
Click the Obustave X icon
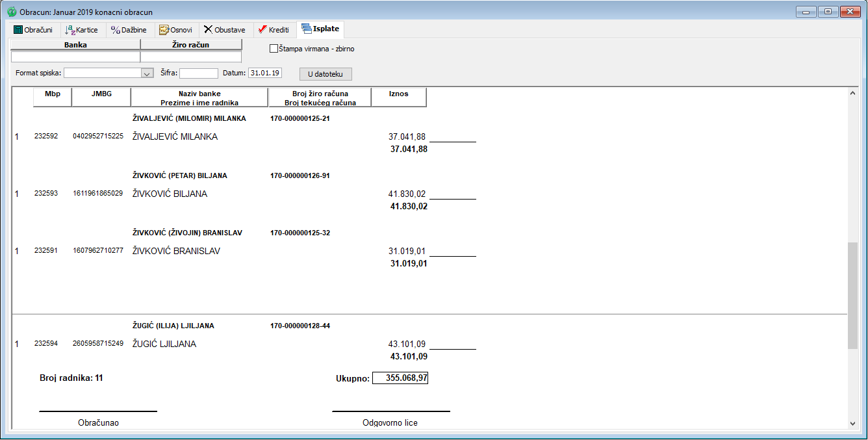pyautogui.click(x=208, y=30)
